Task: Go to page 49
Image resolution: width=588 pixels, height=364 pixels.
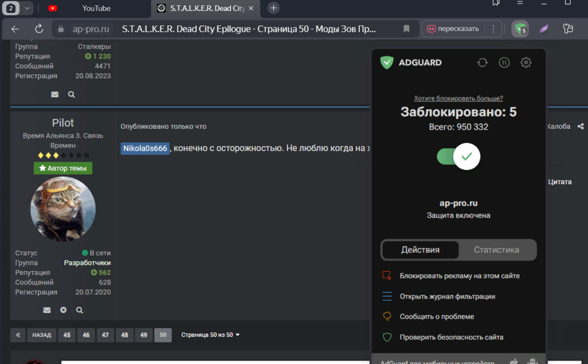Action: [143, 335]
